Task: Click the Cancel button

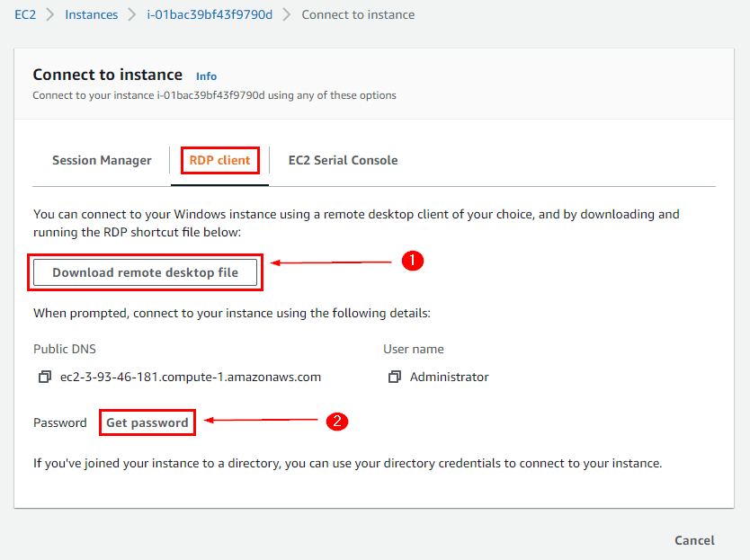Action: click(694, 540)
